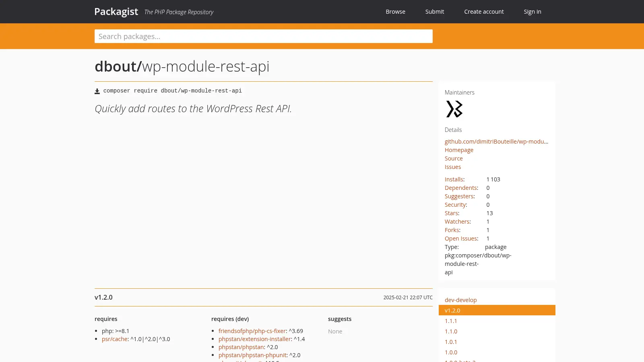The width and height of the screenshot is (644, 362).
Task: Open phpstan/extension-installer package link
Action: point(254,339)
